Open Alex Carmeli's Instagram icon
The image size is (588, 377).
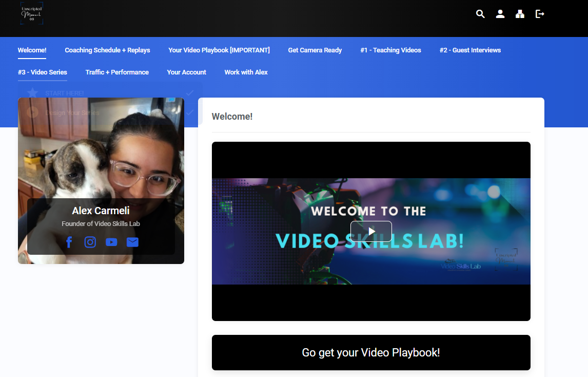90,242
